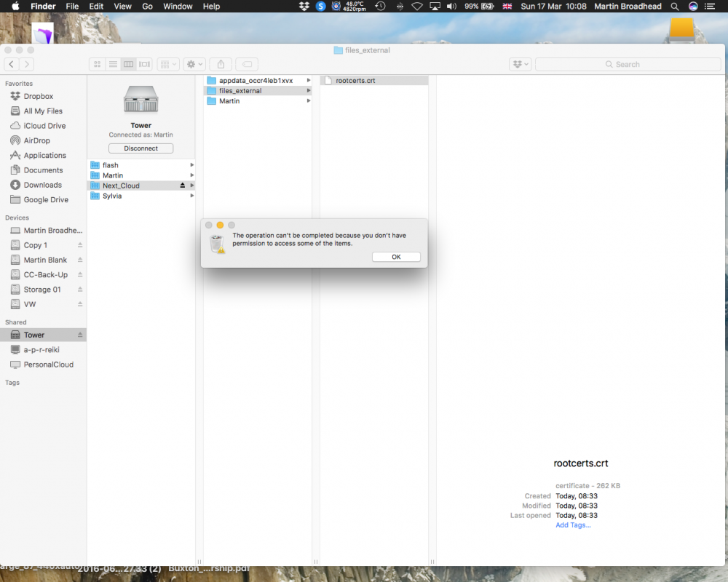Open the Action gear menu

(x=194, y=64)
